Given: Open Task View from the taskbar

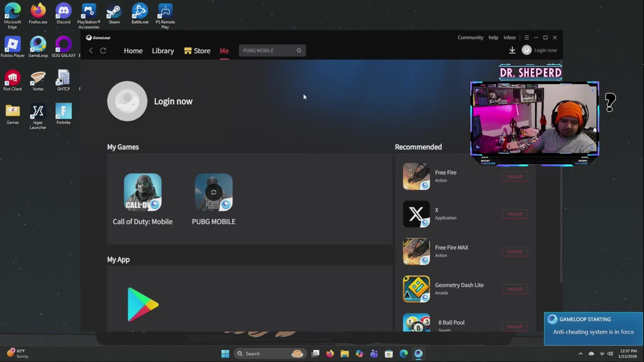Looking at the screenshot, I should tap(315, 353).
